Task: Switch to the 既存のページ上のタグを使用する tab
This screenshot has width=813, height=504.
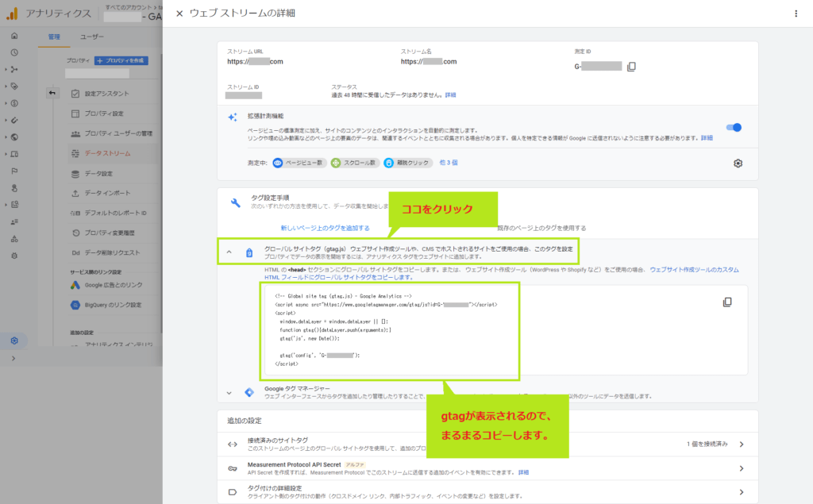Action: pyautogui.click(x=541, y=228)
